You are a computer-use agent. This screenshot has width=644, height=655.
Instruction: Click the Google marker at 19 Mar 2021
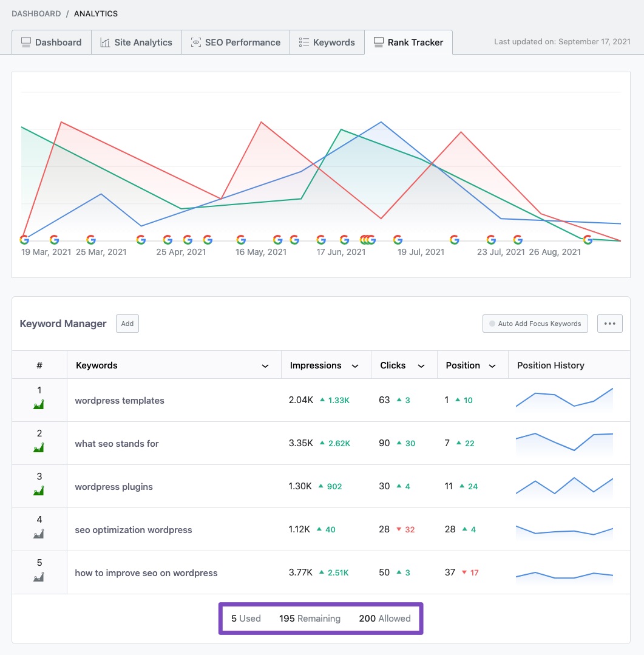point(24,239)
